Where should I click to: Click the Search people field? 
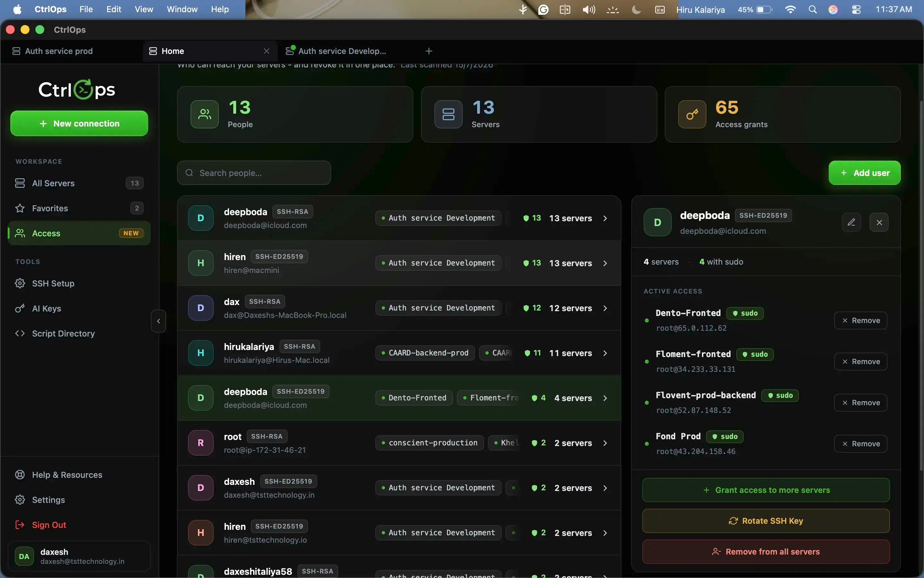click(x=254, y=173)
